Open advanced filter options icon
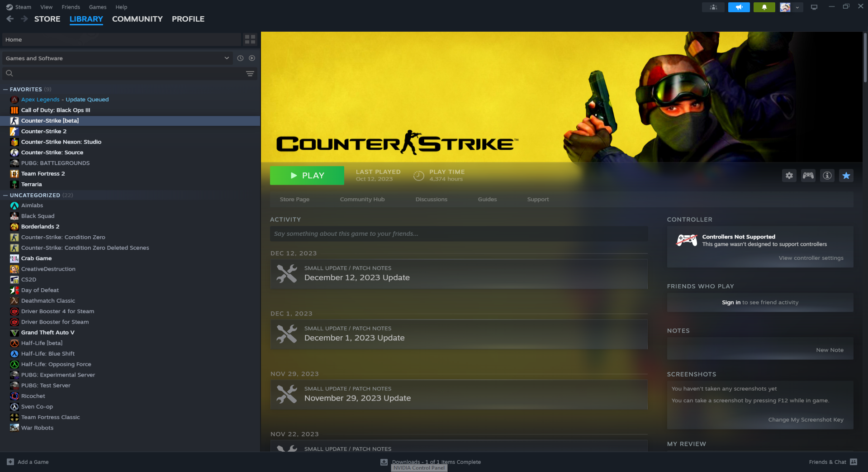The image size is (868, 472). [250, 73]
